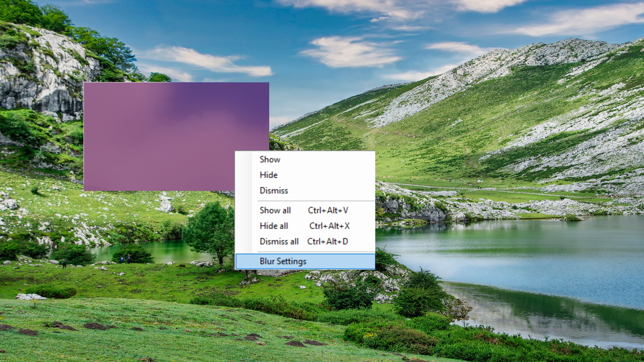The width and height of the screenshot is (644, 362).
Task: Open Blur Settings from the menu
Action: pos(283,261)
